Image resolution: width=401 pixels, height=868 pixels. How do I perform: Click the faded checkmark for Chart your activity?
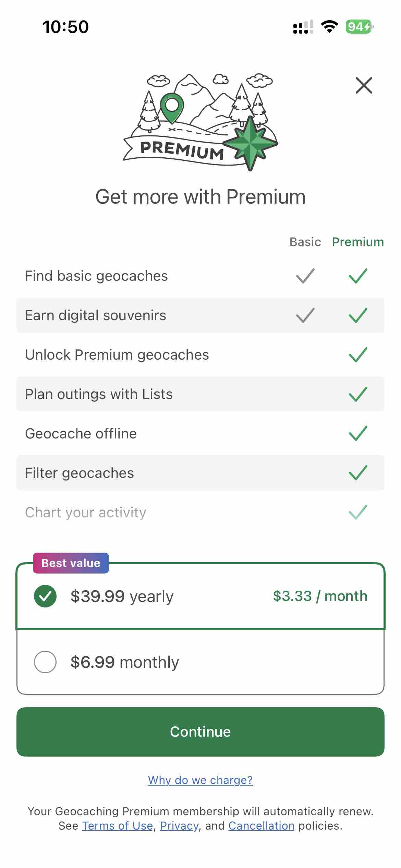[x=357, y=512]
